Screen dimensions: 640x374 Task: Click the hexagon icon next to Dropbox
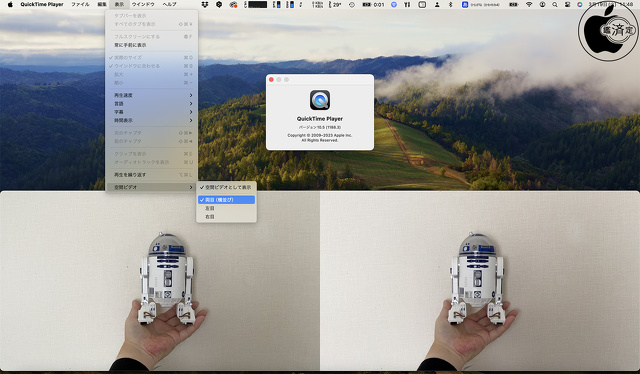coord(219,4)
